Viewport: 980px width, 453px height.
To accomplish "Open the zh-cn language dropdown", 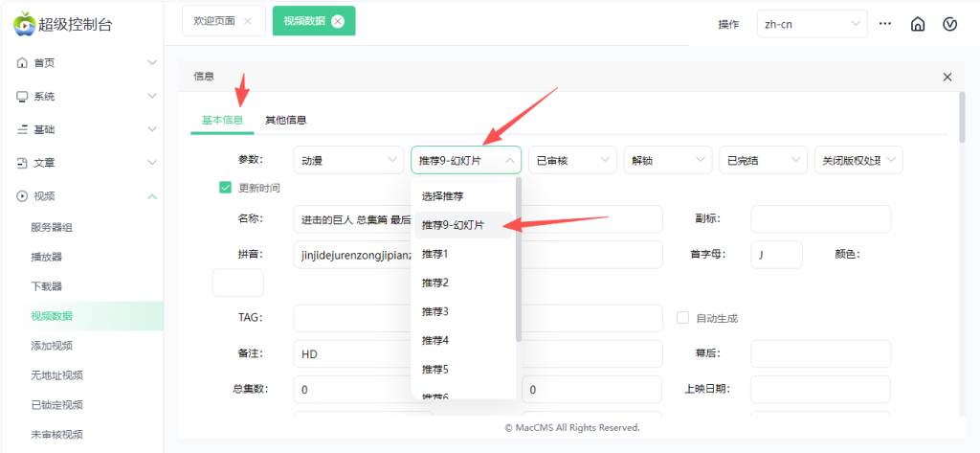I will pos(812,24).
